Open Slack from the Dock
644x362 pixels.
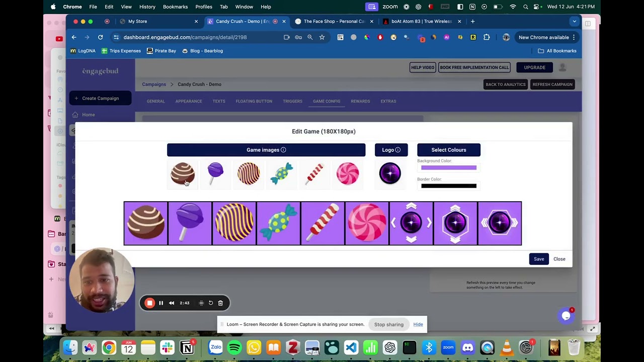[x=167, y=347]
